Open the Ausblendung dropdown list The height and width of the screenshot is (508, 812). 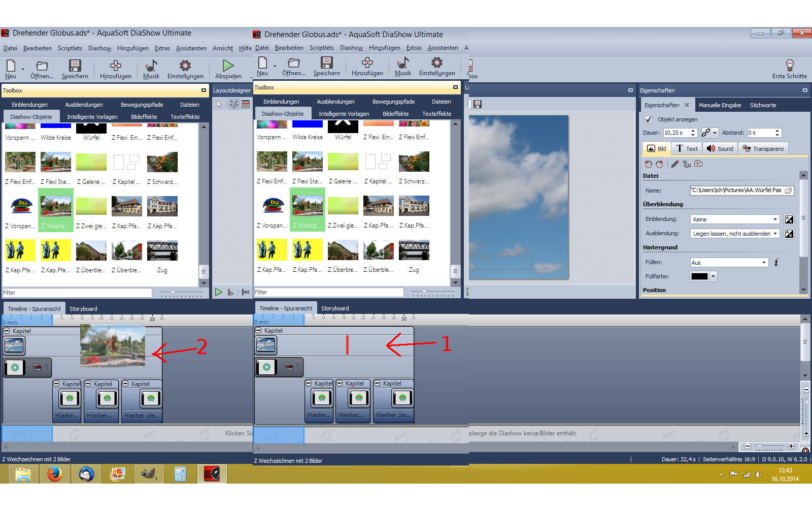775,234
